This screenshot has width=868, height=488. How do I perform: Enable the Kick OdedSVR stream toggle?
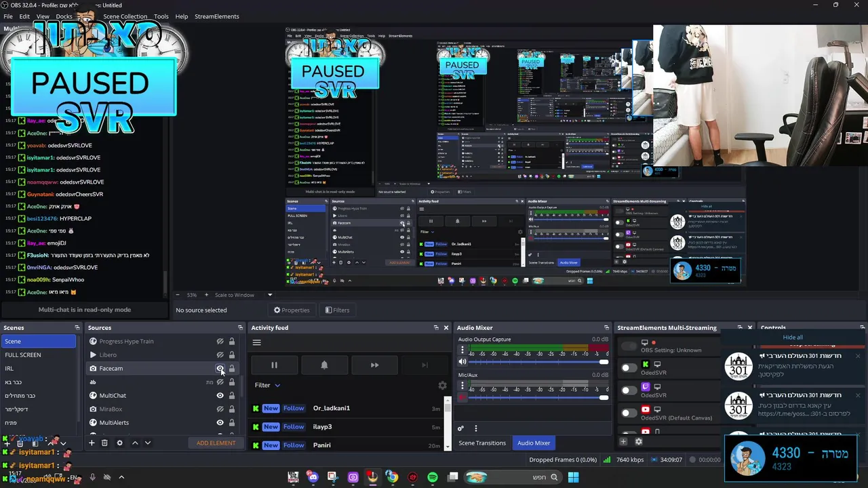pyautogui.click(x=629, y=368)
